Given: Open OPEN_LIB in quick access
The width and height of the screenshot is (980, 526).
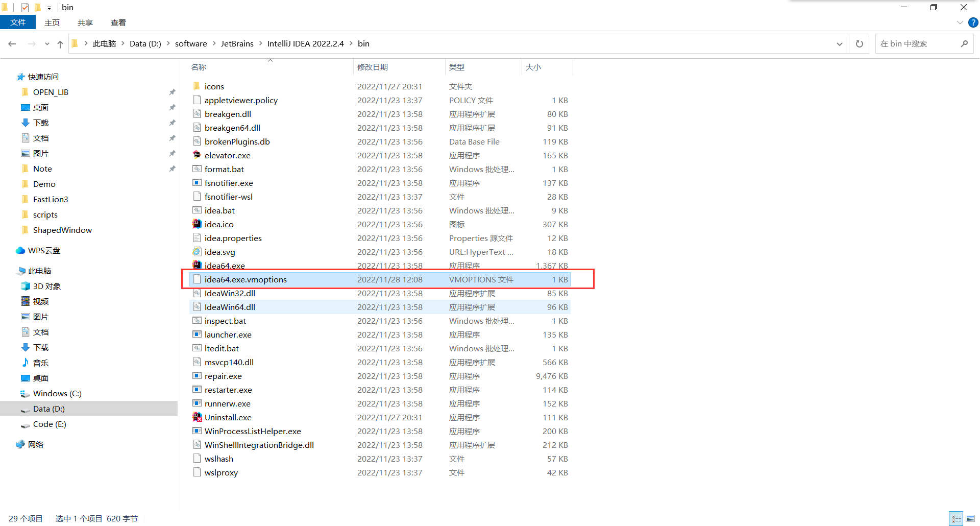Looking at the screenshot, I should (x=51, y=92).
